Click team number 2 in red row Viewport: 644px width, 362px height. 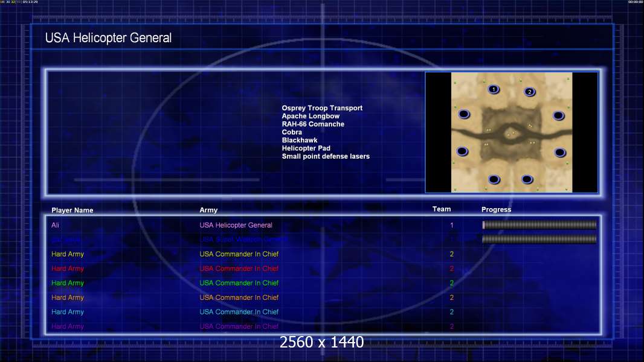coord(452,268)
